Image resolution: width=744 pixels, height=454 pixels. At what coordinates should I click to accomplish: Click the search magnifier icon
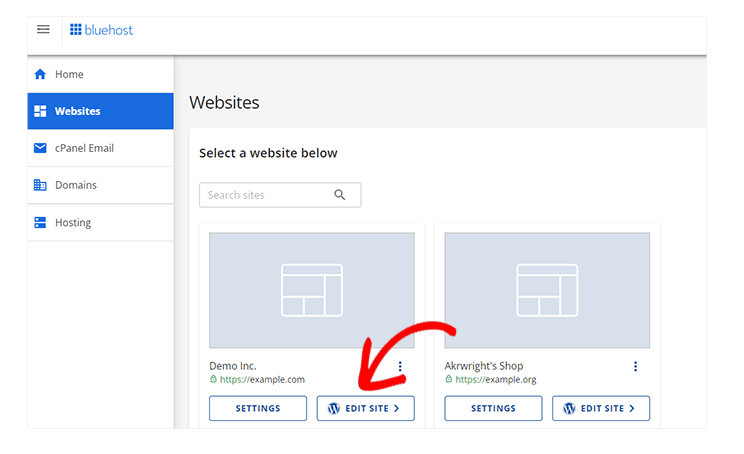(x=340, y=195)
